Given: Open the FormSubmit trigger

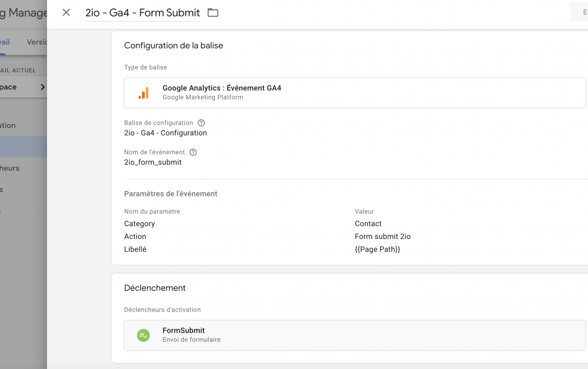Looking at the screenshot, I should tap(355, 335).
